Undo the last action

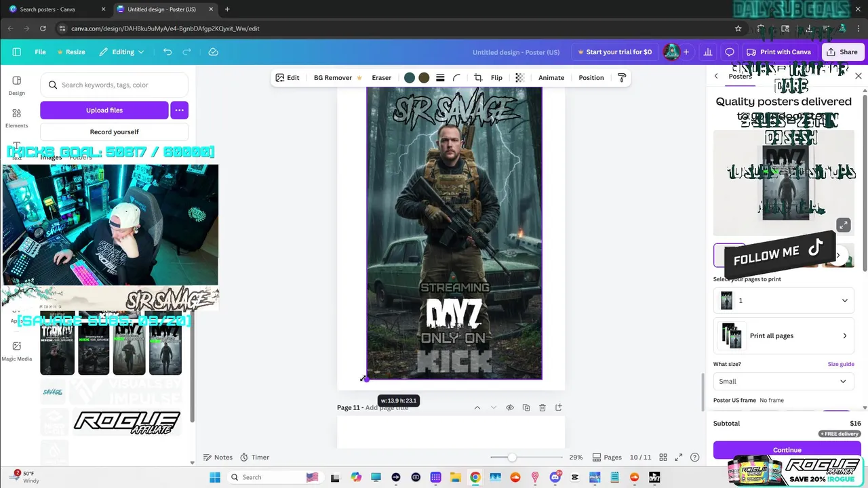(x=167, y=52)
